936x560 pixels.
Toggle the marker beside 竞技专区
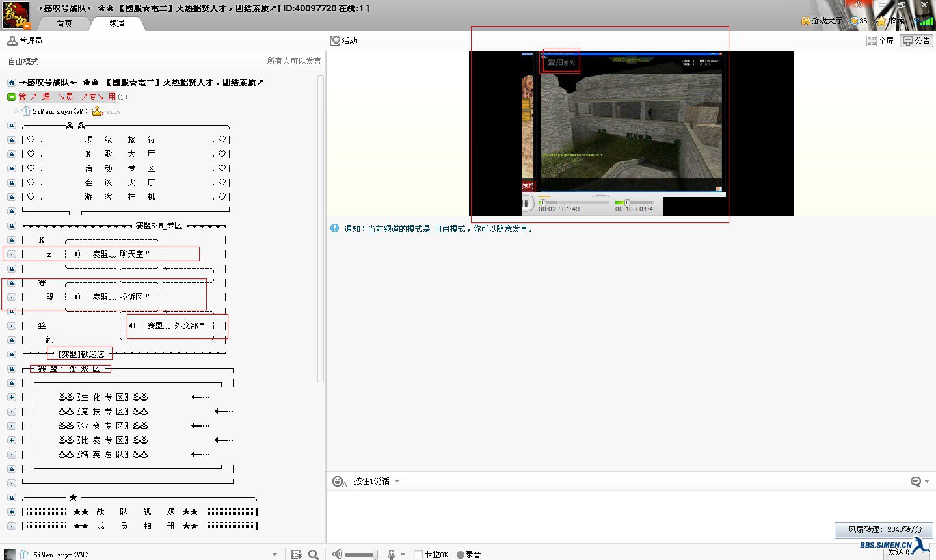coord(12,412)
